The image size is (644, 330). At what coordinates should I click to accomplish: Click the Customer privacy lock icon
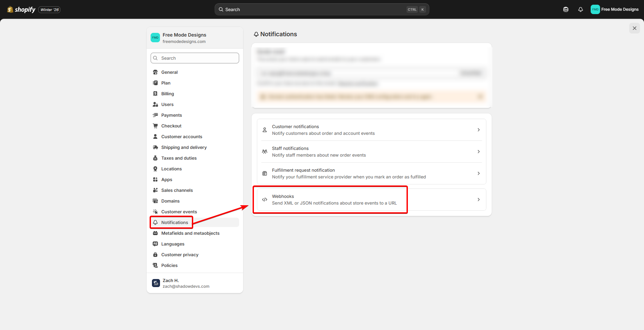coord(155,255)
